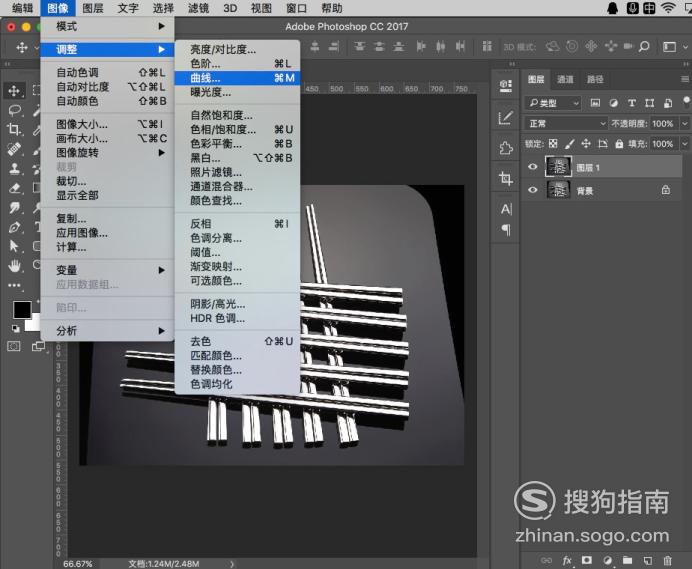This screenshot has width=692, height=569.
Task: Click the 图层 1 layer thumbnail
Action: tap(558, 166)
